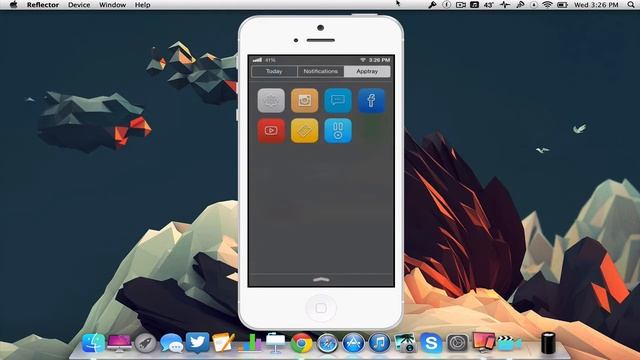The image size is (640, 360).
Task: Open the black Mac Pro cylinder in Dock
Action: [x=548, y=343]
